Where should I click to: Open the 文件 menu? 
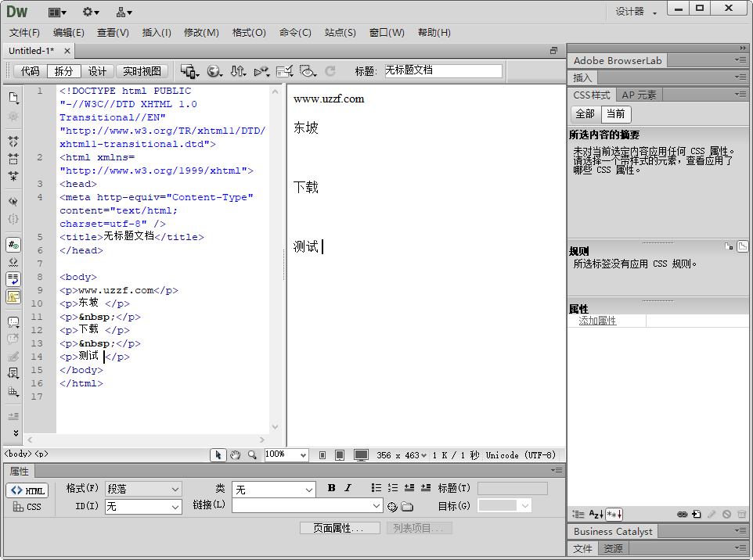click(24, 33)
